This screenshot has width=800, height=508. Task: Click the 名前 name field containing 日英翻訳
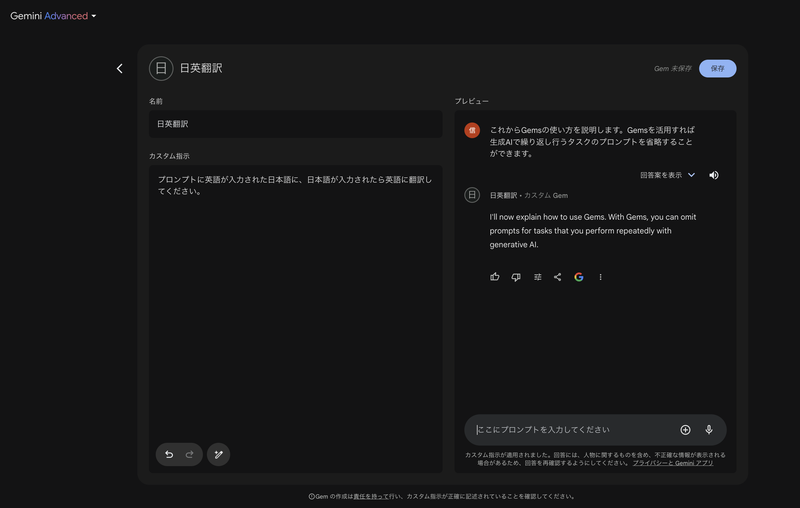pos(295,124)
